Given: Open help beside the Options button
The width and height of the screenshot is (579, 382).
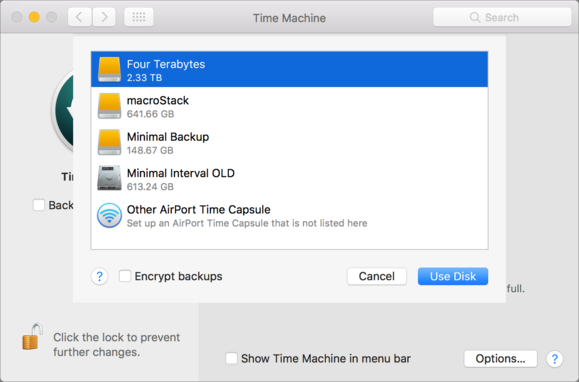Looking at the screenshot, I should coord(554,359).
